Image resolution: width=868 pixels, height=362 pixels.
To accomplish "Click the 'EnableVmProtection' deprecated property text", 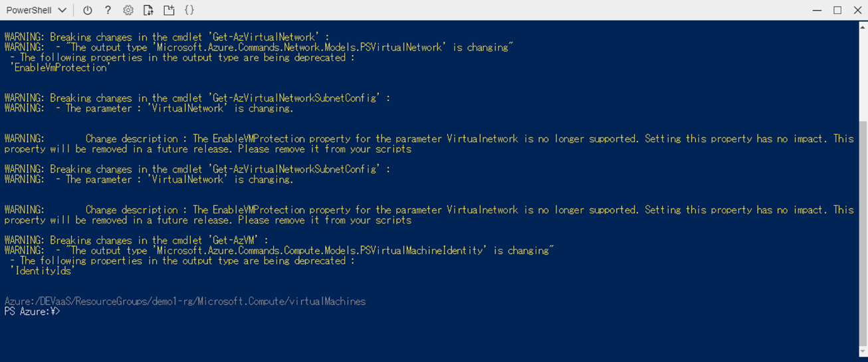I will coord(60,68).
